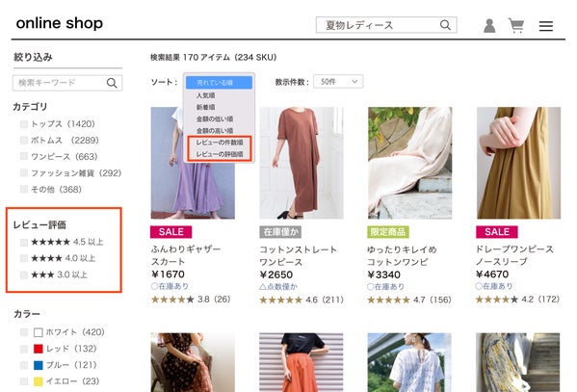
Task: Select the highlighted 売れている順 sort option
Action: point(219,83)
